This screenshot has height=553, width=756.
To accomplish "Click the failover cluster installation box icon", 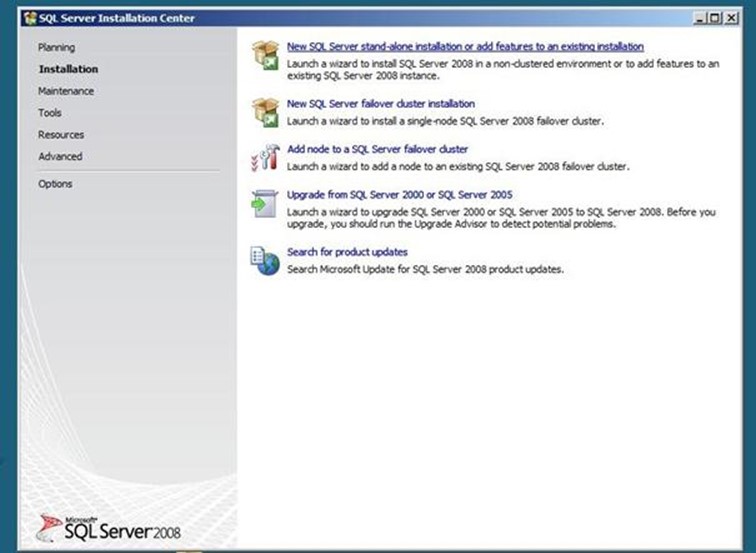I will [265, 112].
